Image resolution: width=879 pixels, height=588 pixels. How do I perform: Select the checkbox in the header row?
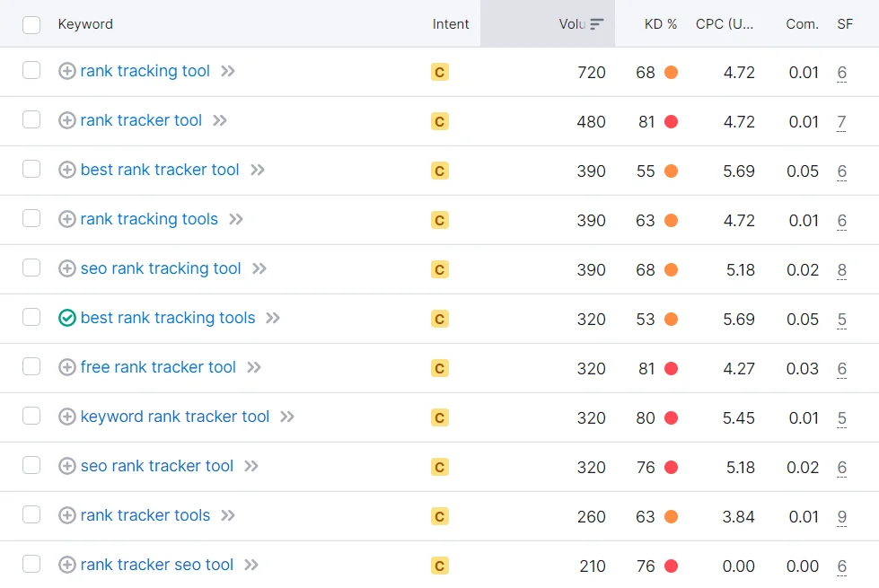click(31, 24)
